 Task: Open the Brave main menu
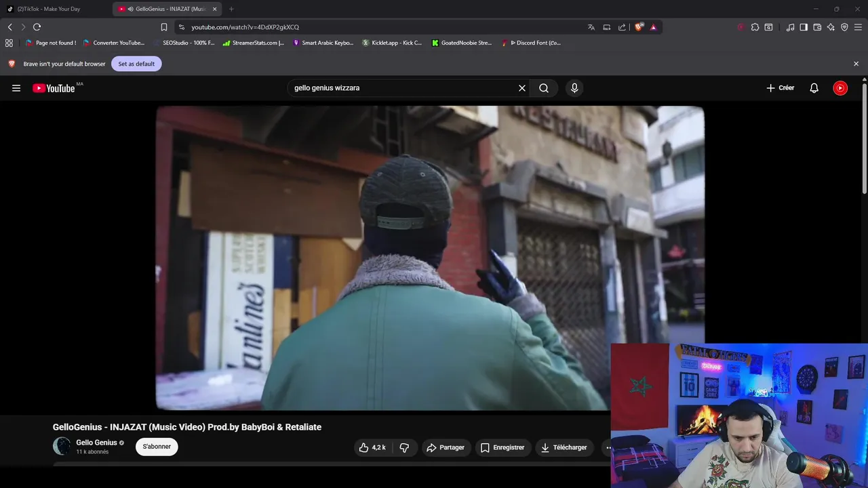click(x=859, y=27)
